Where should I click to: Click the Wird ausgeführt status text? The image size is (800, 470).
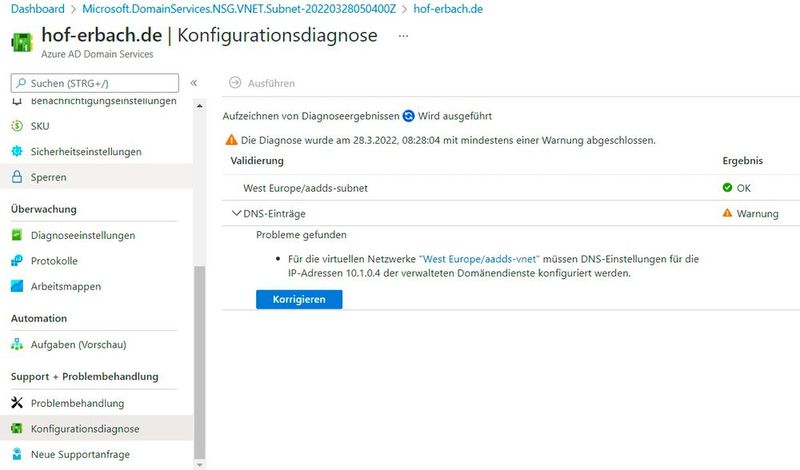[x=455, y=116]
